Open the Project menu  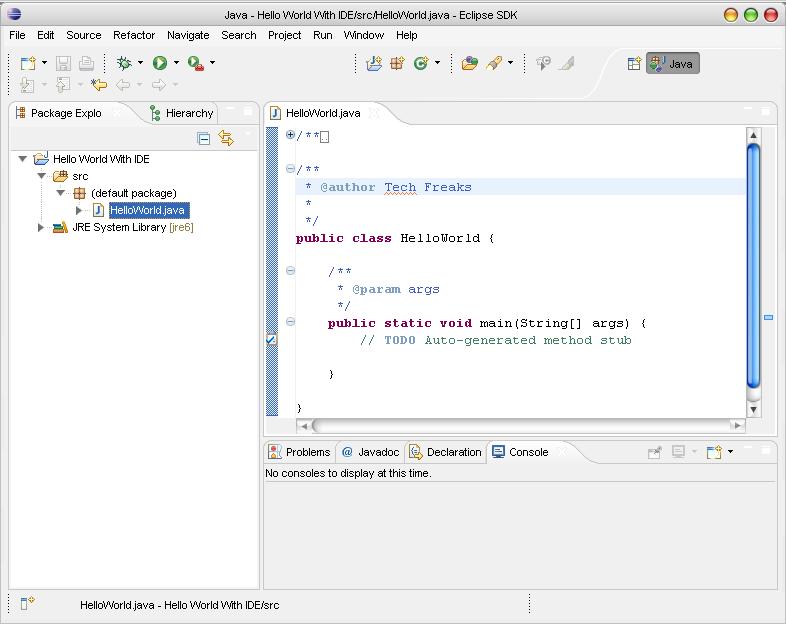[284, 35]
